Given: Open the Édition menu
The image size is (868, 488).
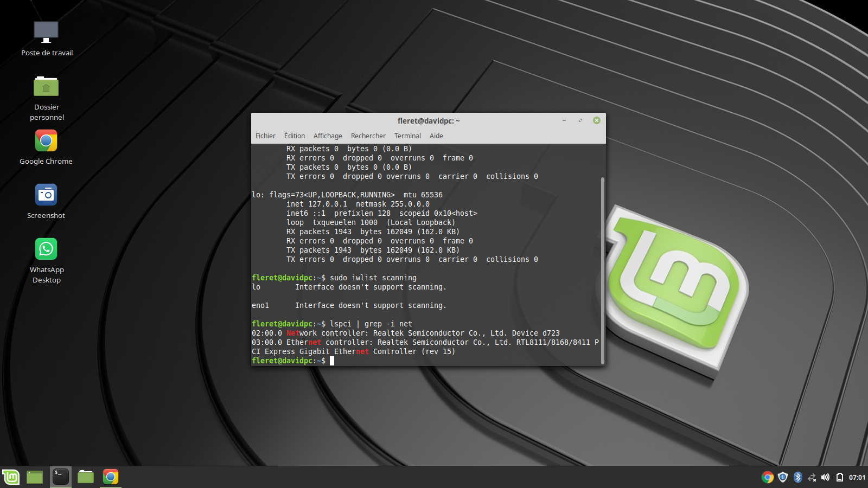Looking at the screenshot, I should coord(295,136).
